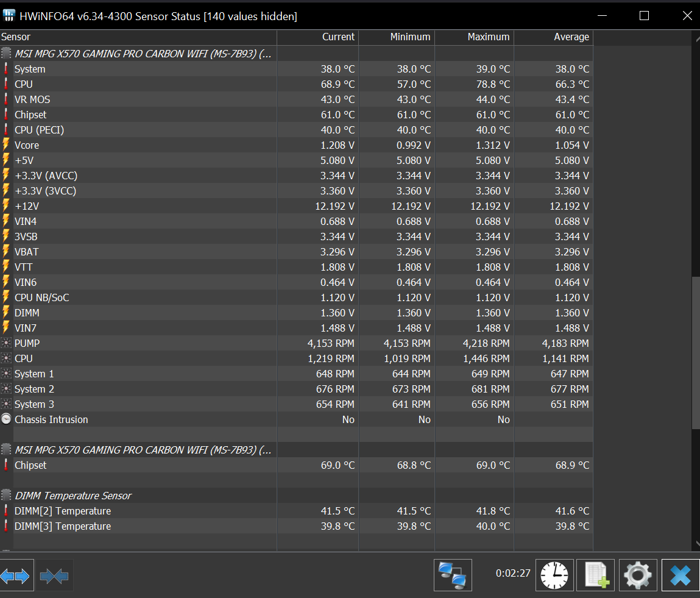This screenshot has height=598, width=700.
Task: Click the vertical scrollbar thumb
Action: click(696, 353)
